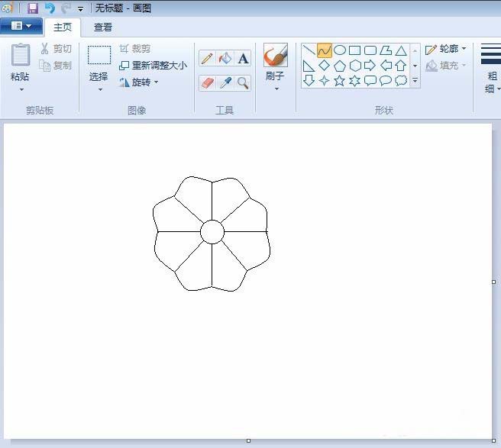Click the canvas bottom-right corner handle
This screenshot has height=448, width=501.
click(x=493, y=440)
